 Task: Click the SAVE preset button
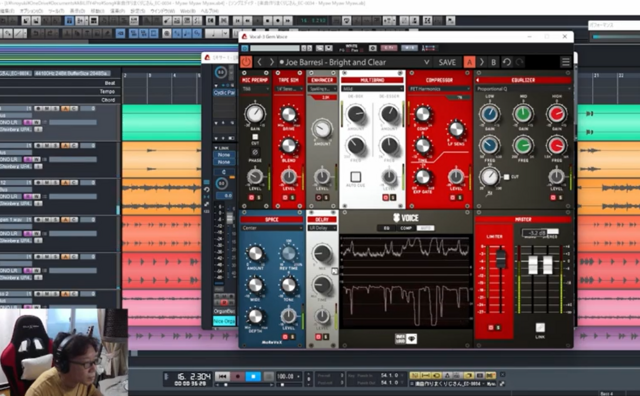[x=447, y=62]
